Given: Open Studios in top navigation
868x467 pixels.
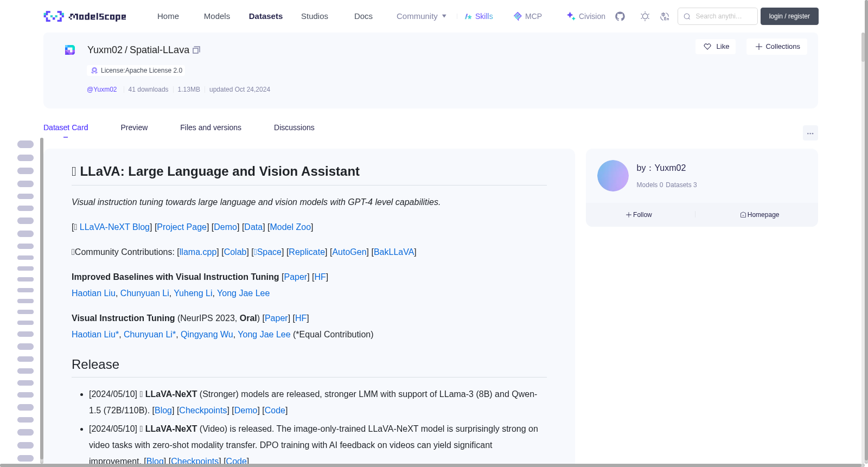Looking at the screenshot, I should [x=315, y=16].
